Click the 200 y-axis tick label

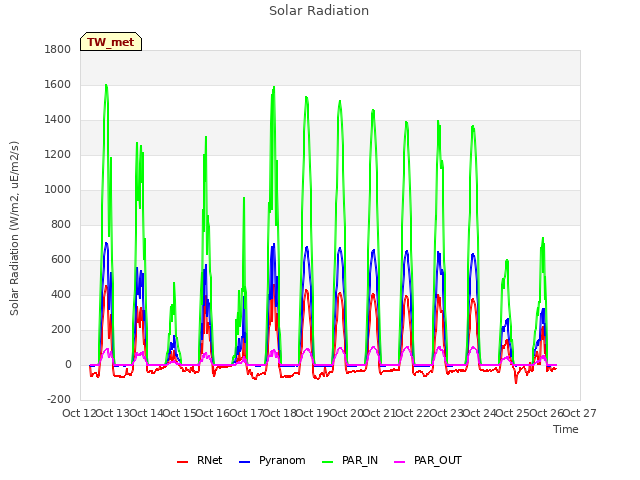tap(61, 329)
